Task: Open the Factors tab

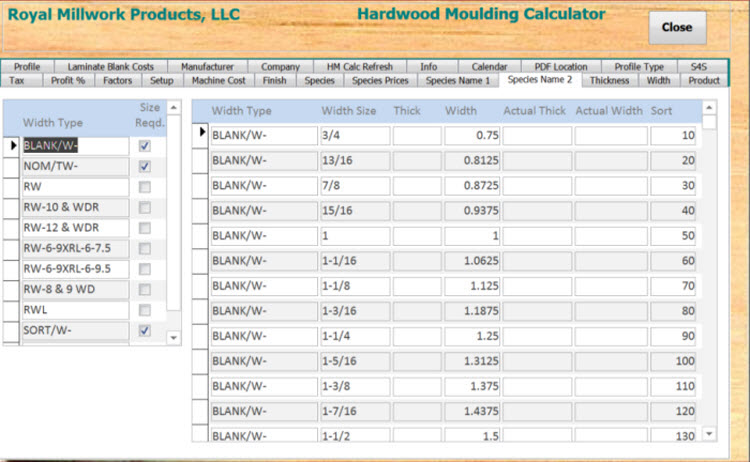Action: [117, 80]
